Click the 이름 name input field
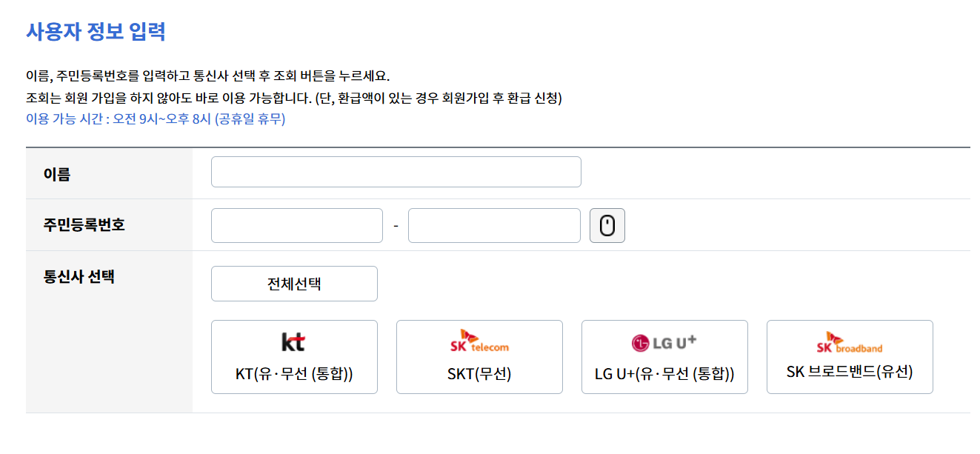 (x=396, y=171)
